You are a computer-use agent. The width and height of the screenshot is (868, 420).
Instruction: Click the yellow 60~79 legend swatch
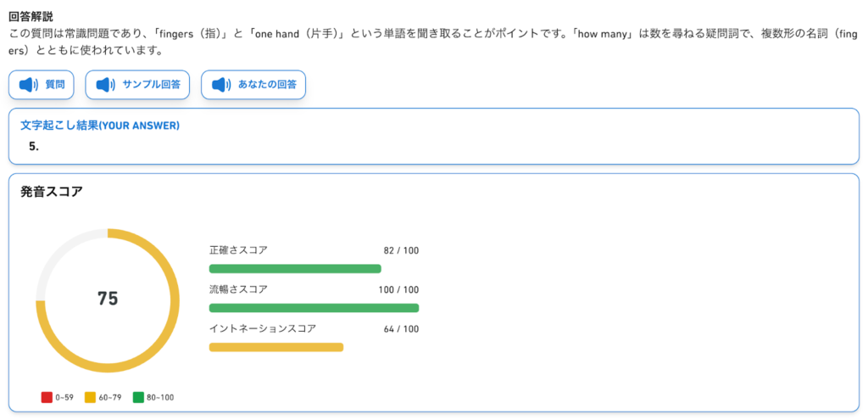[x=91, y=397]
